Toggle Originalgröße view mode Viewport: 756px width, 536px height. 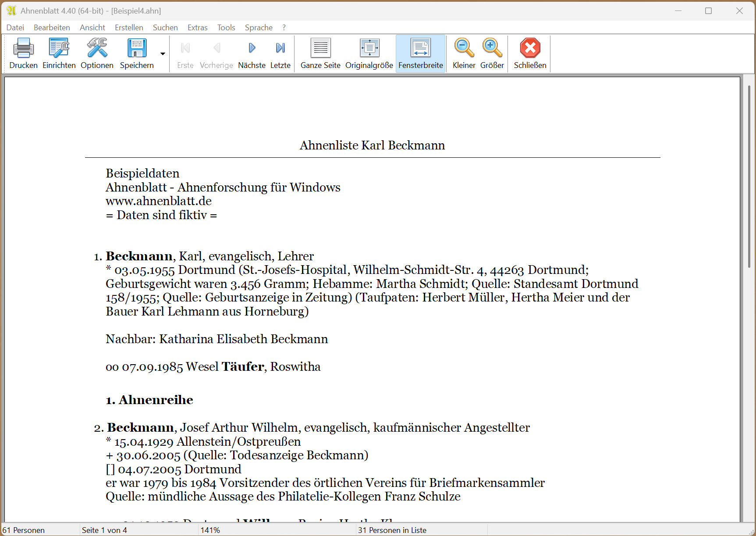(369, 49)
